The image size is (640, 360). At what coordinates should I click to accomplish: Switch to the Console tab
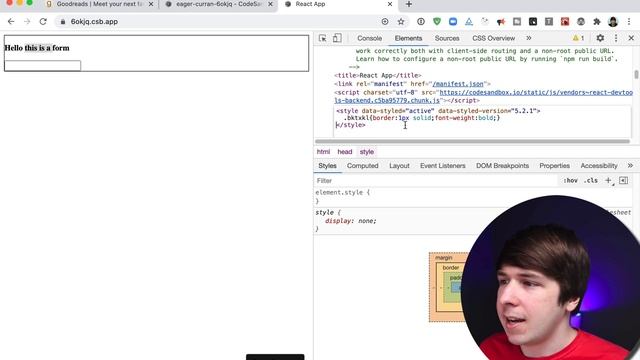coord(369,38)
